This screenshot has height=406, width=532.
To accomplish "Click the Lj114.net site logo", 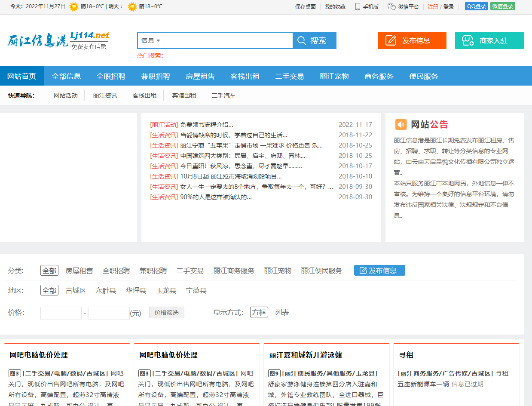I will coord(58,41).
